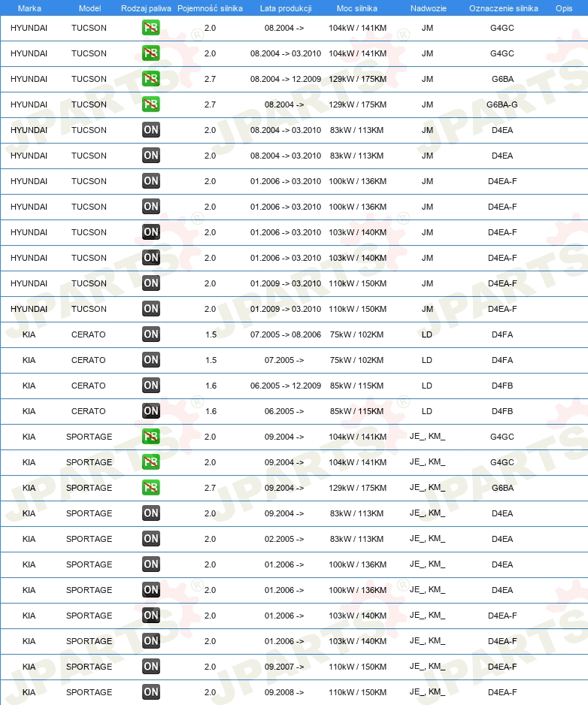Click HYUNDAI in the TUCSON G6BA-G row
This screenshot has width=588, height=705.
click(x=29, y=104)
